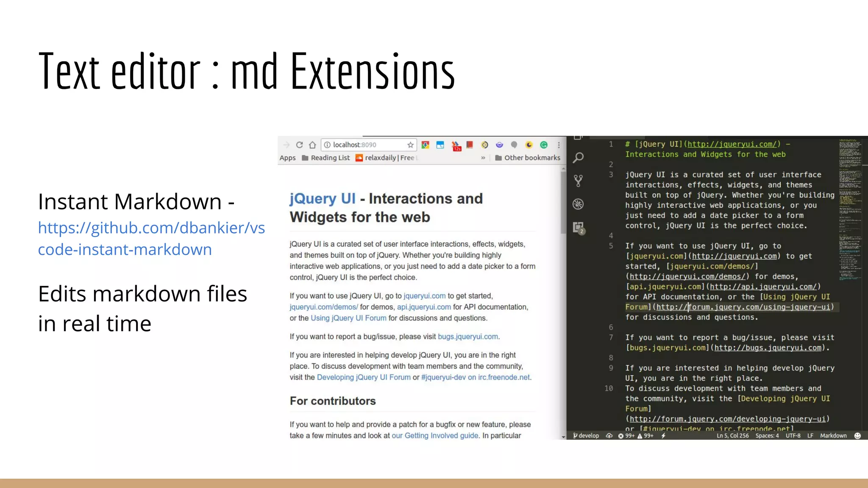This screenshot has height=488, width=868.
Task: Visit the bugs.jqueryui.com link
Action: (468, 336)
